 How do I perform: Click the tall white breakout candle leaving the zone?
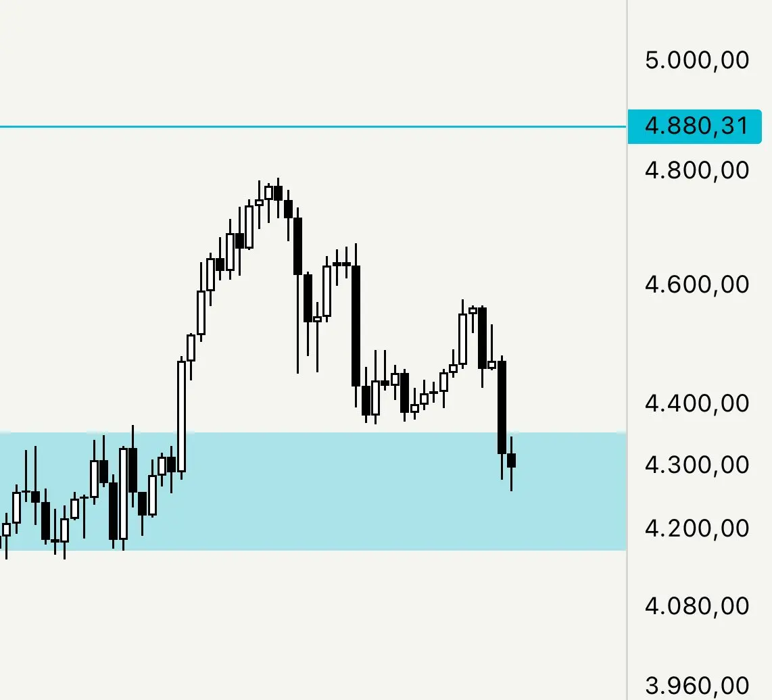tap(182, 416)
